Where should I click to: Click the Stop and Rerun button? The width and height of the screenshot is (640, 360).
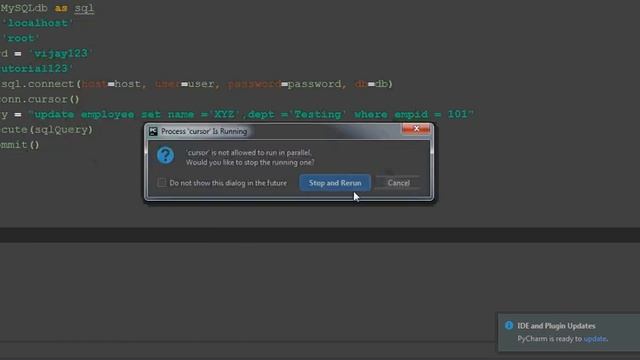click(335, 183)
